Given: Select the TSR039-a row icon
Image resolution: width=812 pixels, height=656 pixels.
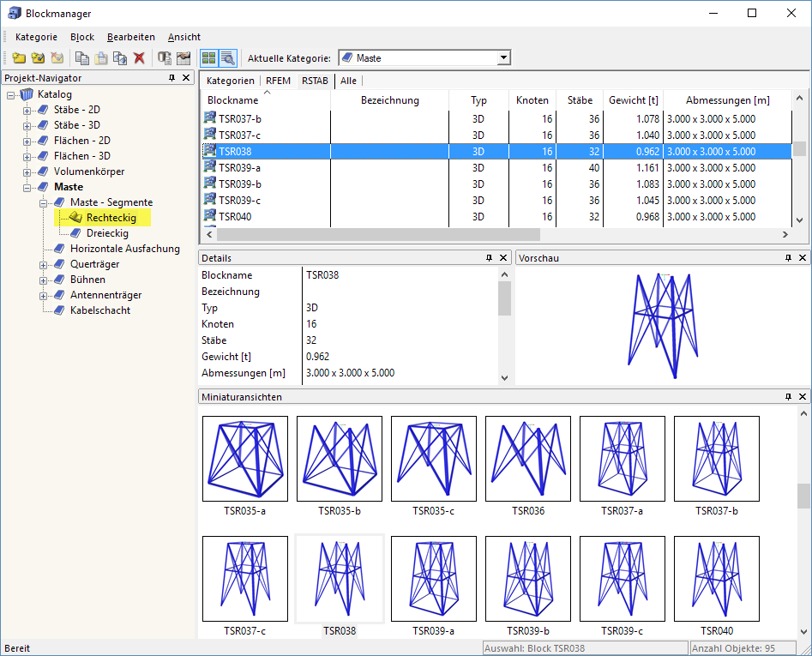Looking at the screenshot, I should 209,168.
